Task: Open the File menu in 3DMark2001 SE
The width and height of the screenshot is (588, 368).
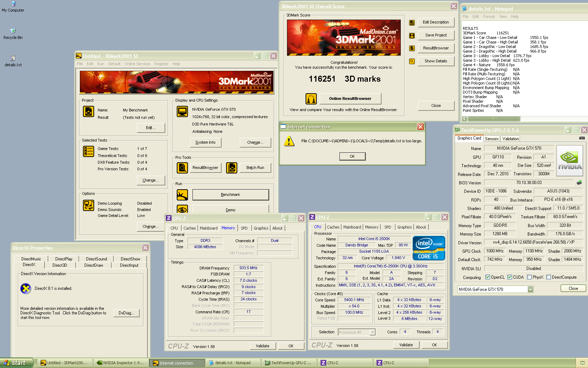Action: [x=80, y=64]
